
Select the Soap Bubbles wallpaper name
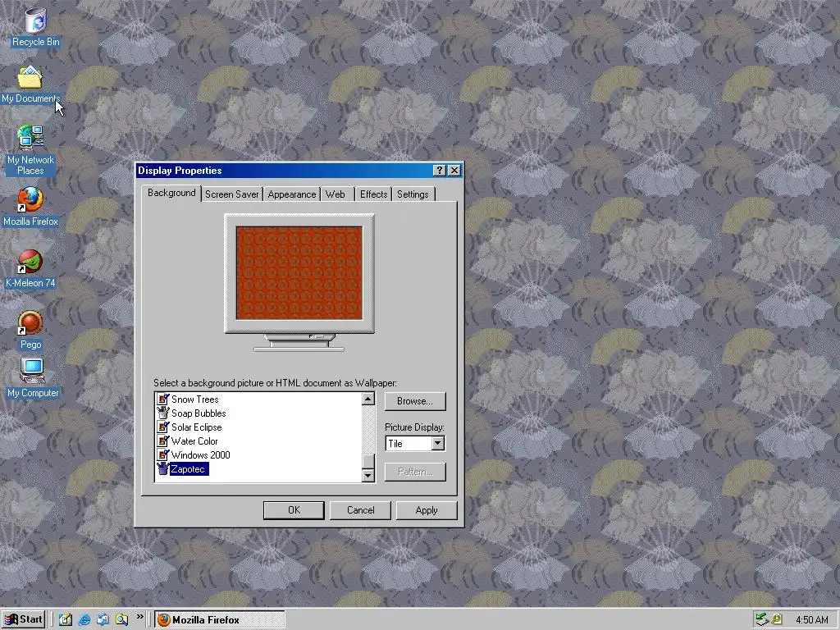pyautogui.click(x=199, y=413)
